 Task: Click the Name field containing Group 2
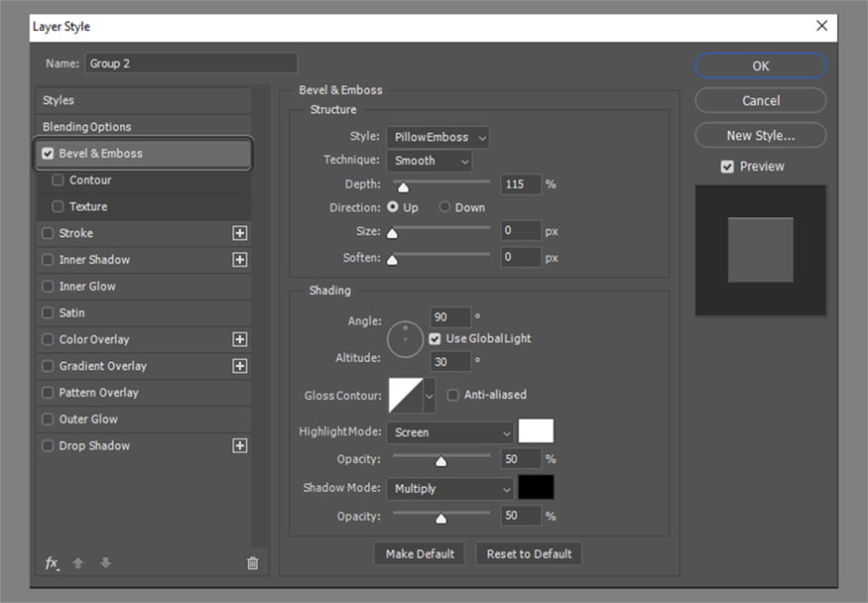[191, 63]
